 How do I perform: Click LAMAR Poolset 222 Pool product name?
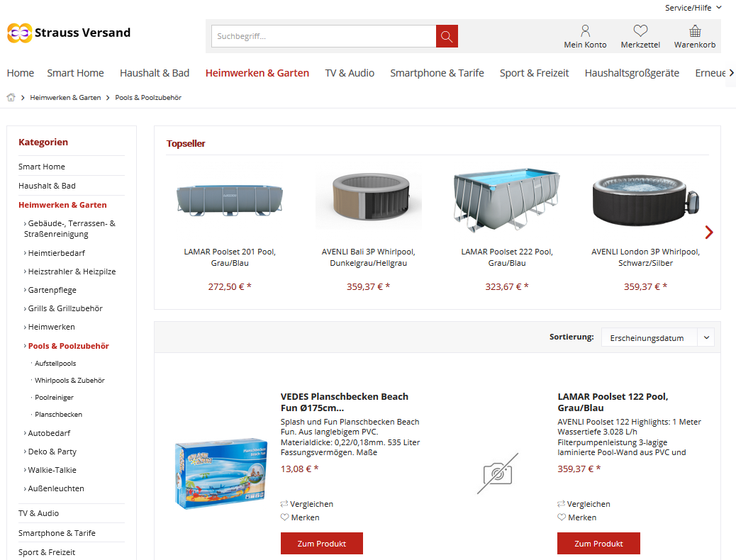507,257
